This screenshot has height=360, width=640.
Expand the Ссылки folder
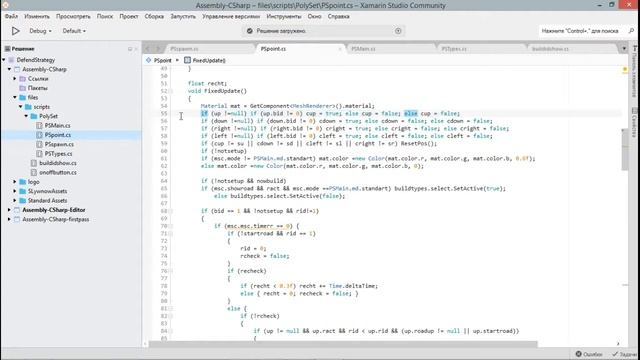[x=15, y=79]
